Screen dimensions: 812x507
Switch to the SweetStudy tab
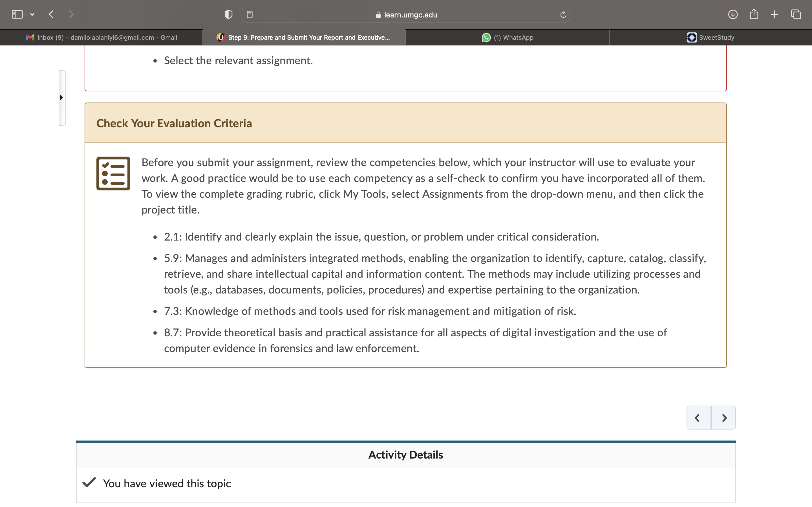[711, 37]
